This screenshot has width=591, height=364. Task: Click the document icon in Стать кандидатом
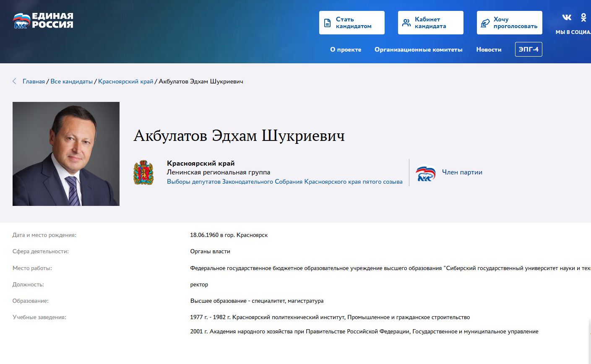pyautogui.click(x=328, y=23)
